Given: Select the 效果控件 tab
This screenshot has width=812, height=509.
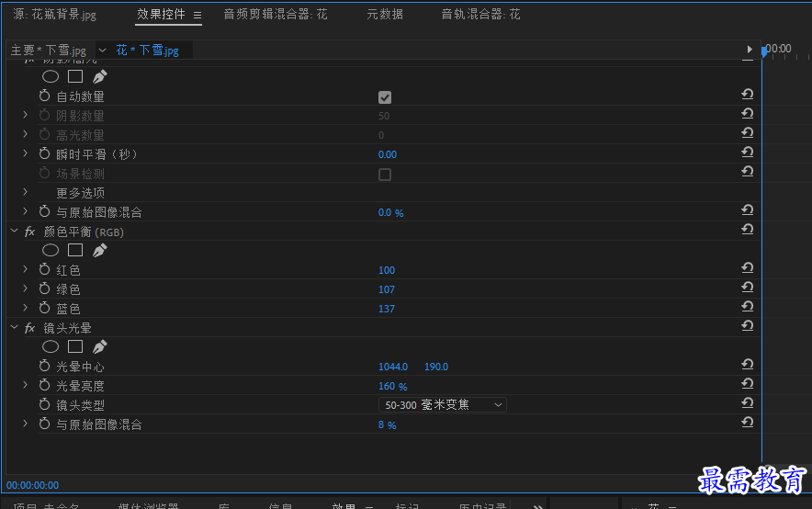Looking at the screenshot, I should [x=161, y=15].
